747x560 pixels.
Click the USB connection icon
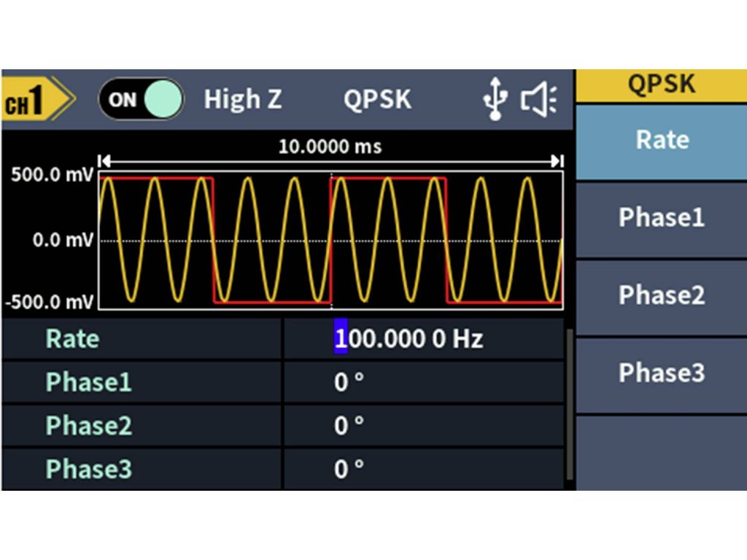[495, 100]
